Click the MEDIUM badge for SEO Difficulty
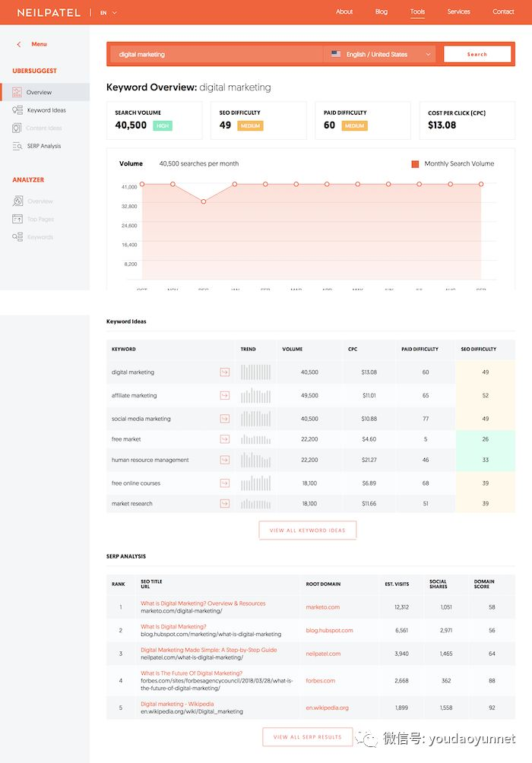This screenshot has width=532, height=763. click(x=250, y=125)
